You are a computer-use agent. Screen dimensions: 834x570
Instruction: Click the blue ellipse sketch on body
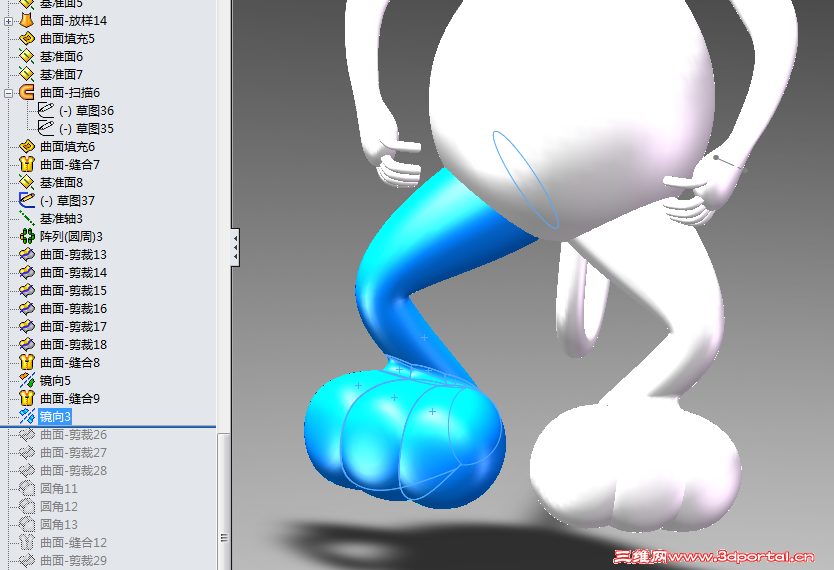tap(526, 180)
